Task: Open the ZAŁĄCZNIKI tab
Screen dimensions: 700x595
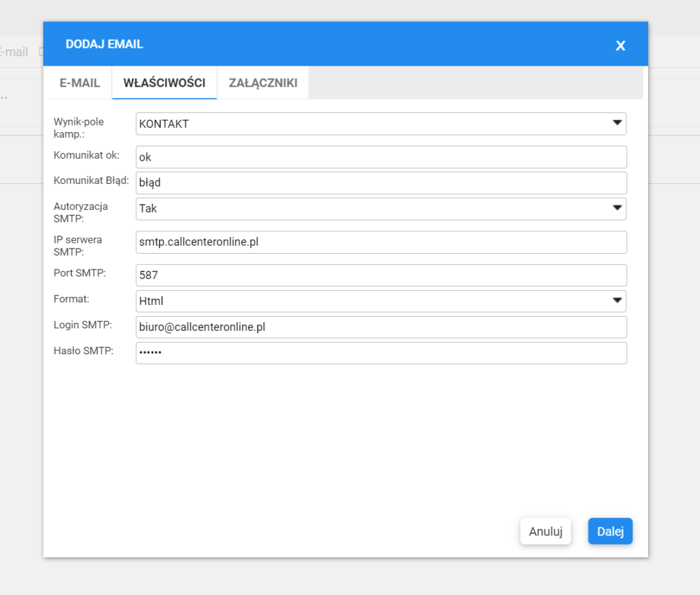Action: 262,83
